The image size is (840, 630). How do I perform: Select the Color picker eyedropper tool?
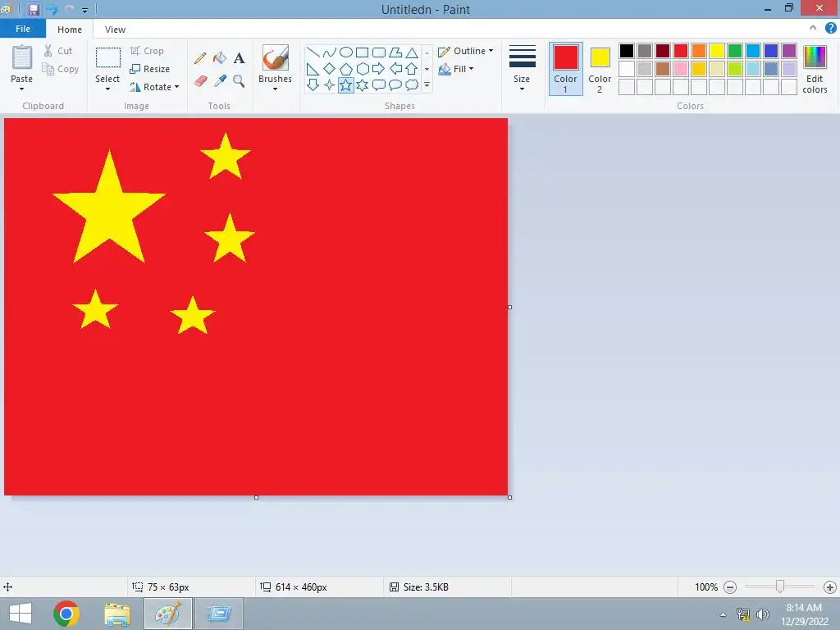220,81
